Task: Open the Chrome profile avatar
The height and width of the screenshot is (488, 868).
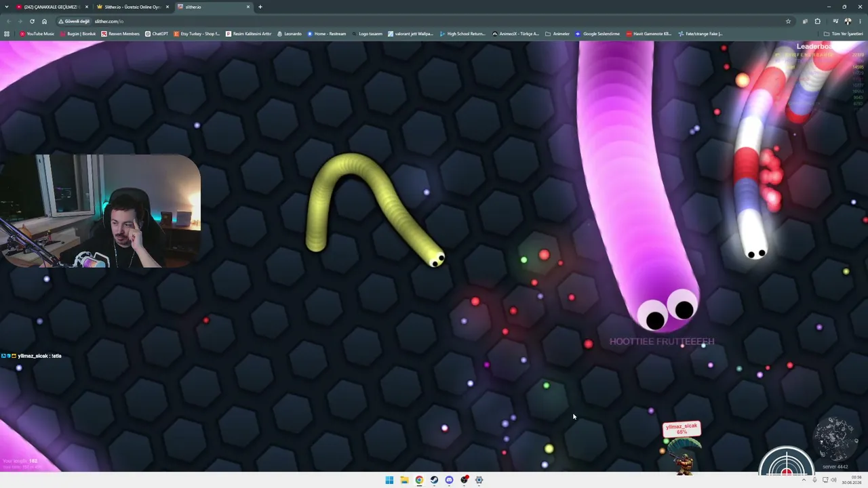Action: click(x=848, y=21)
